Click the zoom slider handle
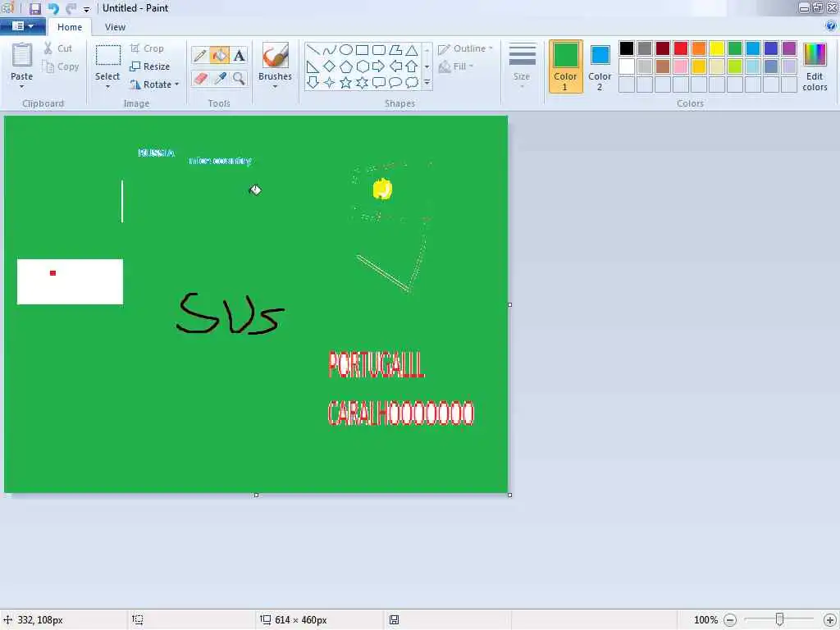This screenshot has height=630, width=840. pos(779,619)
